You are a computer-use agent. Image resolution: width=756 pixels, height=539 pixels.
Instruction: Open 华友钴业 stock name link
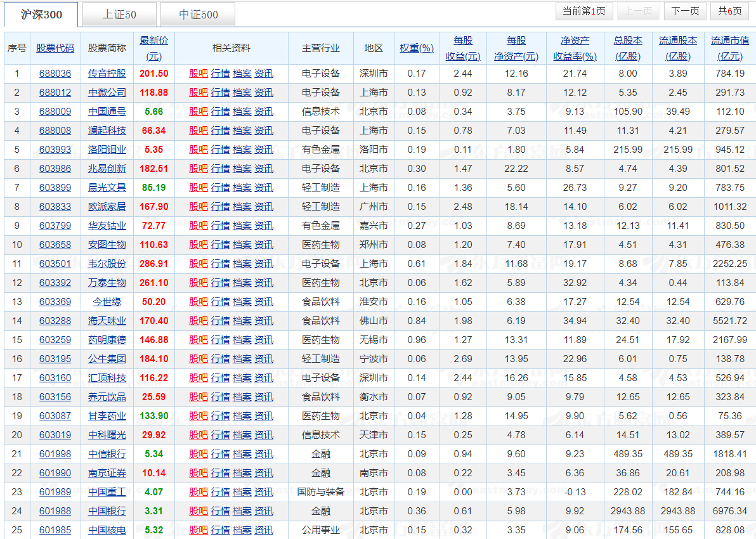click(x=107, y=226)
